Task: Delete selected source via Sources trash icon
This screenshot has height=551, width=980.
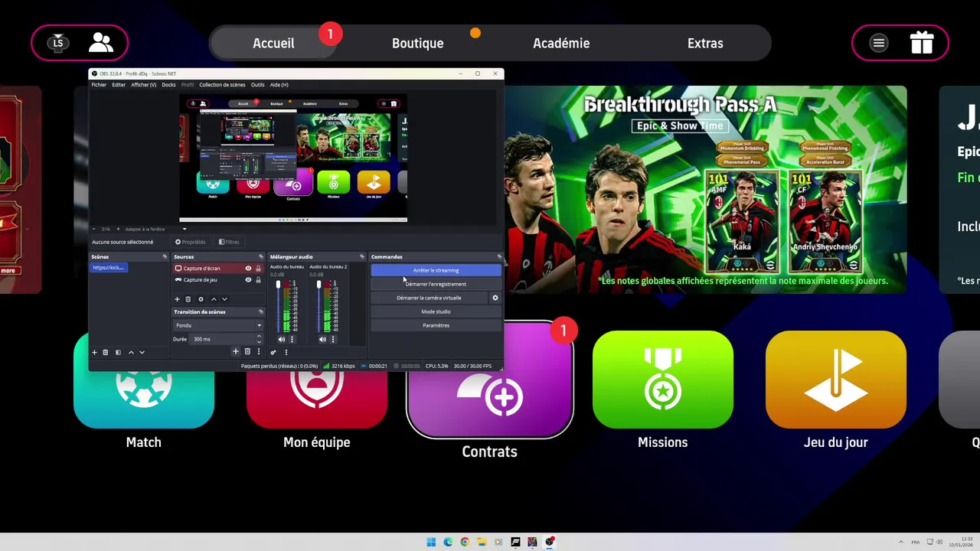Action: click(x=188, y=299)
